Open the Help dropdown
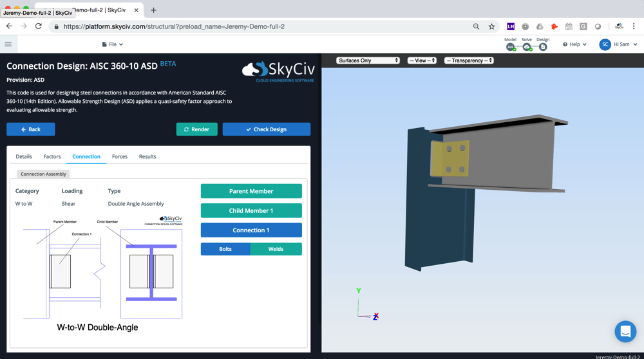Screen dimensions: 644x359 [x=574, y=44]
